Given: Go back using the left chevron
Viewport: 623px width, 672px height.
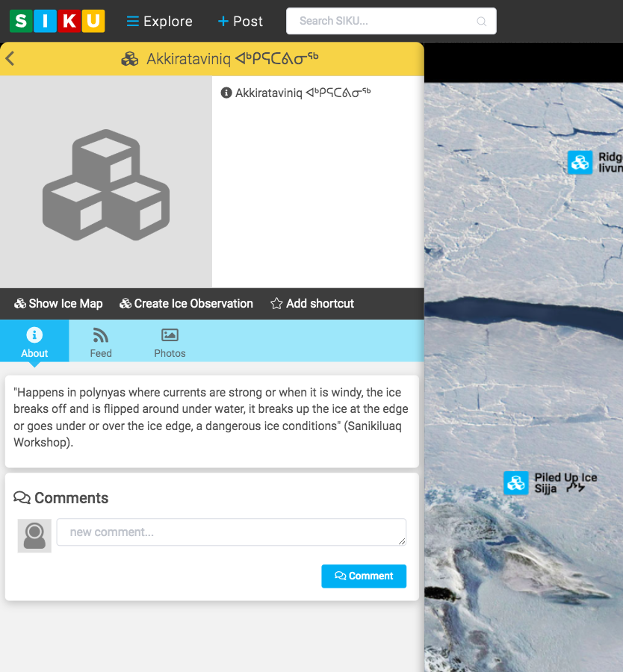Looking at the screenshot, I should click(10, 59).
